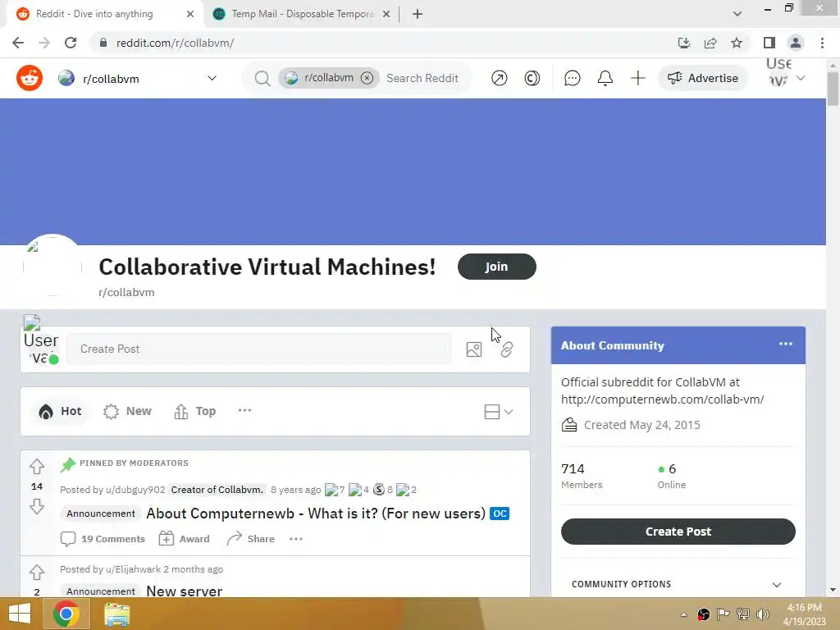Open Chrome tab search chevron
This screenshot has width=840, height=630.
tap(737, 14)
